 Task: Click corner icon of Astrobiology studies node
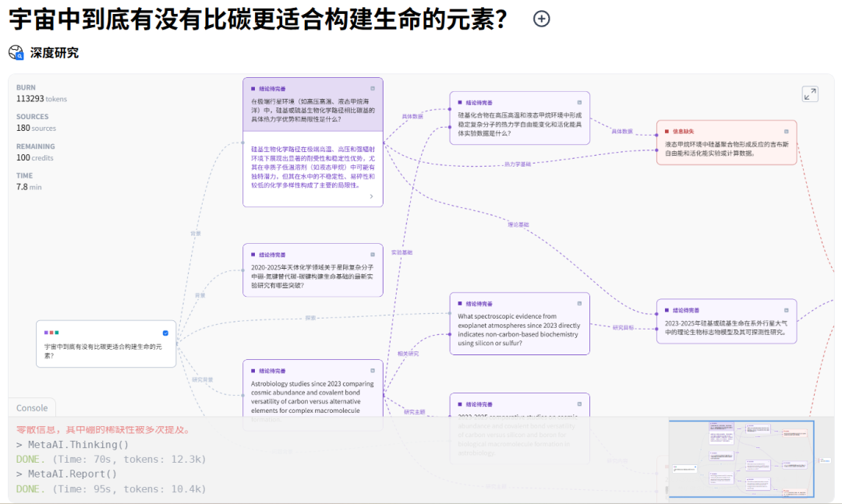tap(373, 370)
